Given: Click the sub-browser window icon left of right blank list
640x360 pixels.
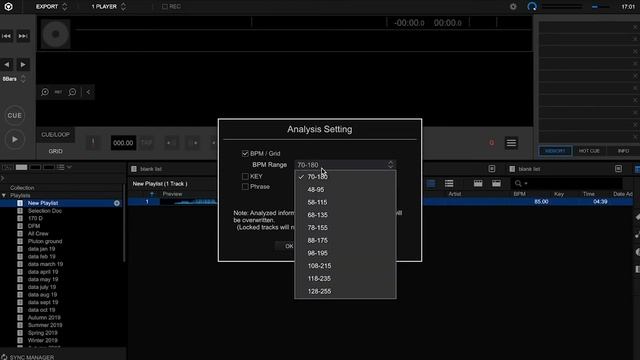Looking at the screenshot, I should [492, 169].
